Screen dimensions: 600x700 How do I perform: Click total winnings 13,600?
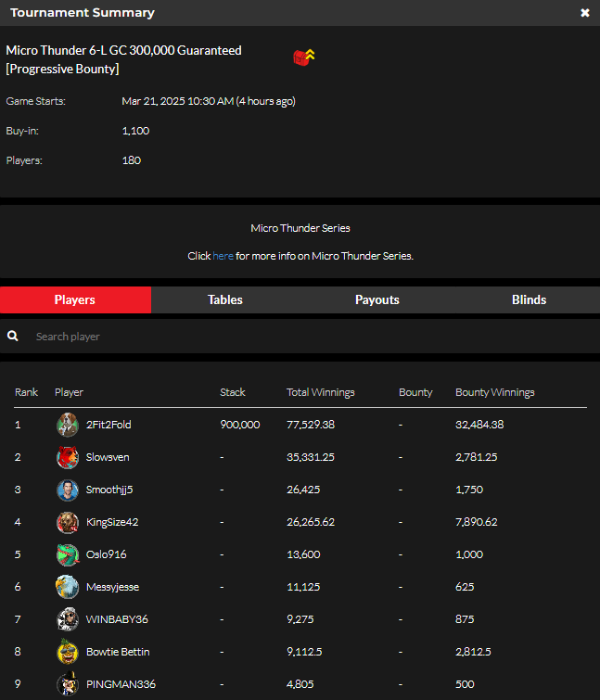pyautogui.click(x=303, y=554)
